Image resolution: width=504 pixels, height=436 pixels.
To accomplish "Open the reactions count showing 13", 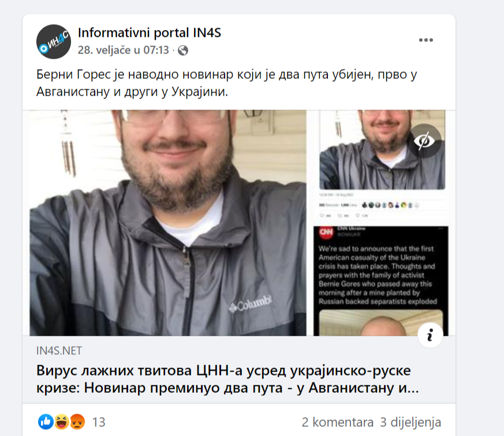I will [x=99, y=422].
